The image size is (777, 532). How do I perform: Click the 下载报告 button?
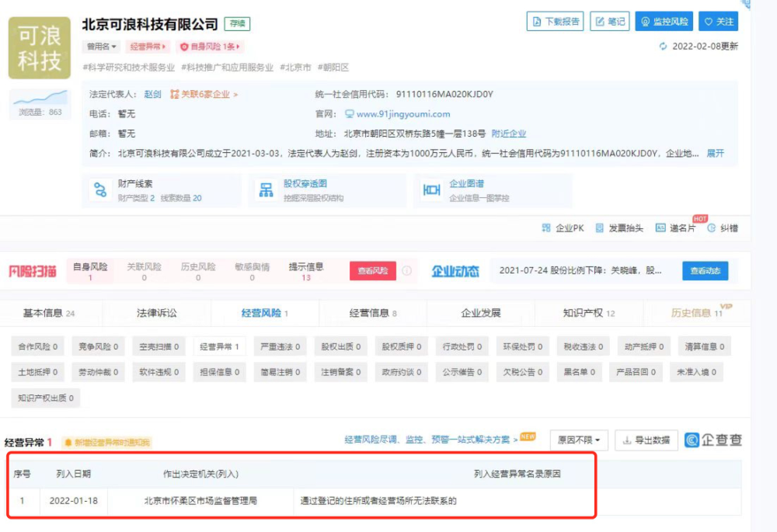[555, 21]
